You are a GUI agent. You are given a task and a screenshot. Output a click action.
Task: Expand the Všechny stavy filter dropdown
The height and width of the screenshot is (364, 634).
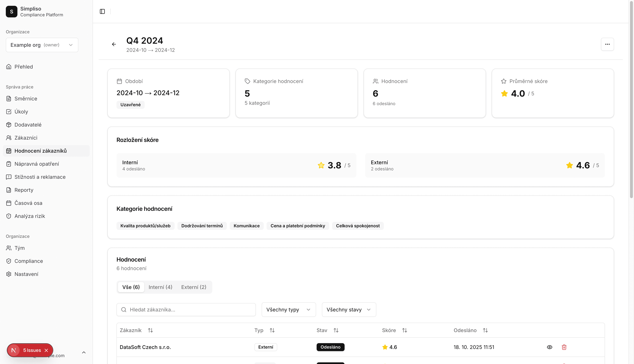tap(349, 309)
